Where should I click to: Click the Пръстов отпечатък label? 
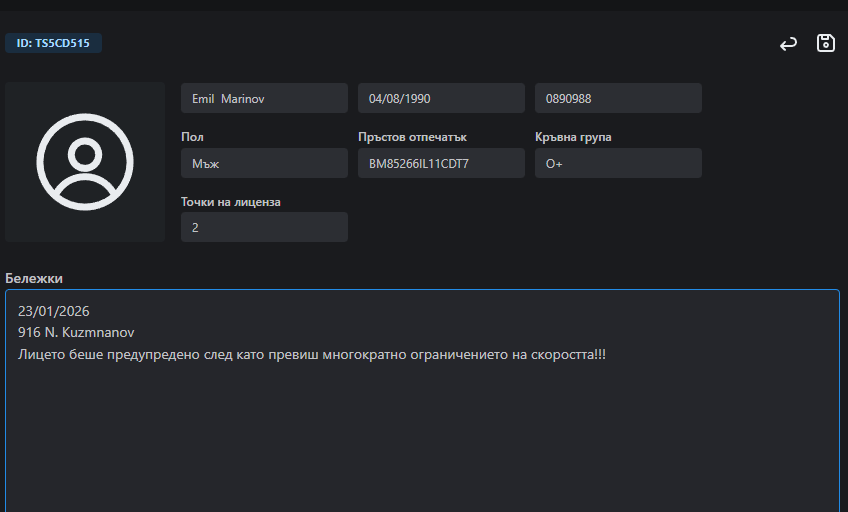pyautogui.click(x=412, y=137)
